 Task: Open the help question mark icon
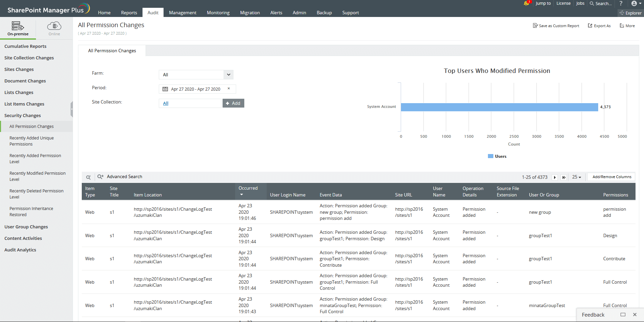pos(621,3)
